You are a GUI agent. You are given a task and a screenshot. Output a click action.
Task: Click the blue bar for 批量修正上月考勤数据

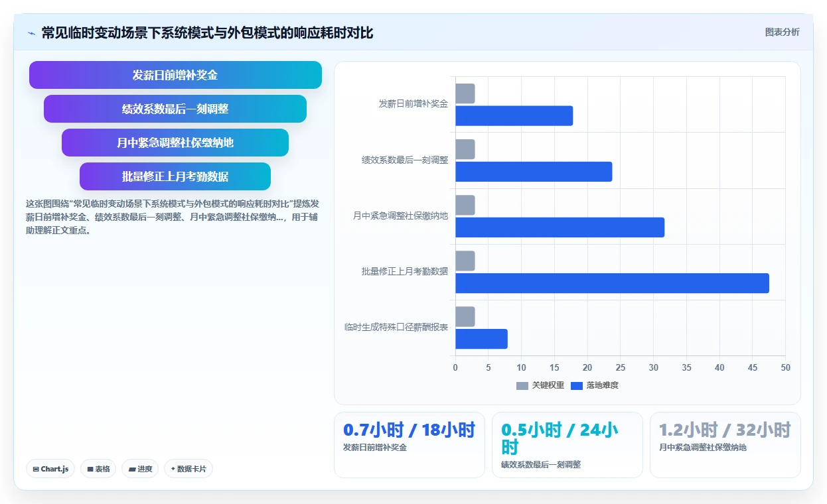coord(613,283)
